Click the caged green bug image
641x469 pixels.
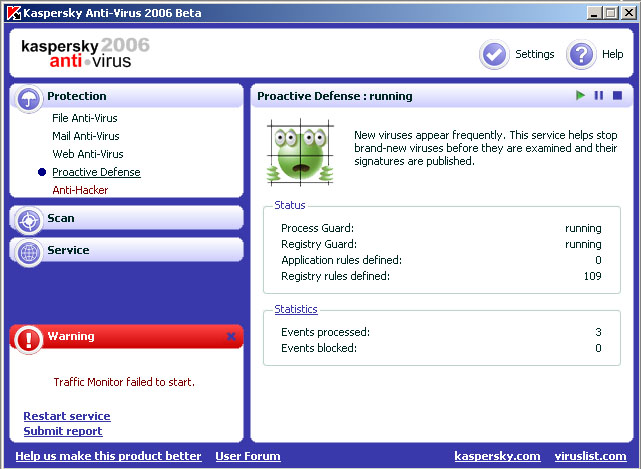click(300, 153)
